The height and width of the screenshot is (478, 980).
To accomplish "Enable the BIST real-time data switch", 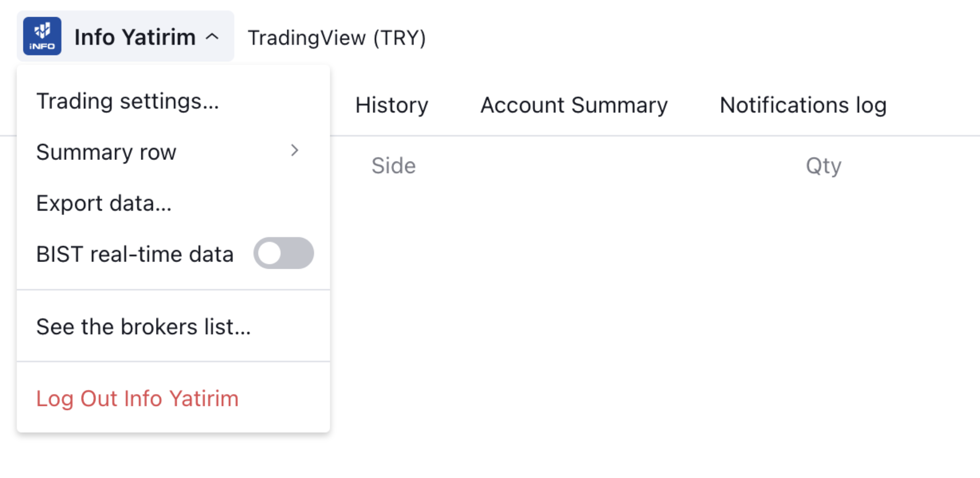I will pyautogui.click(x=283, y=253).
